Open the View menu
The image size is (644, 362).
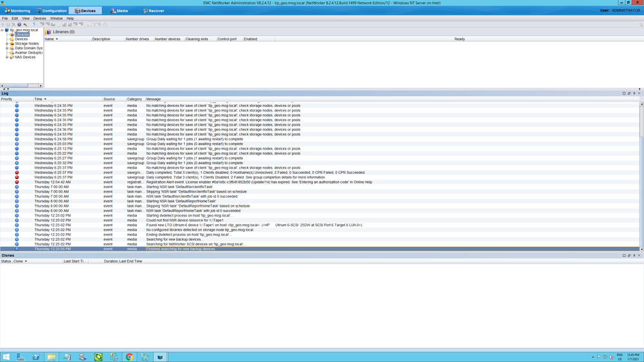pyautogui.click(x=26, y=19)
